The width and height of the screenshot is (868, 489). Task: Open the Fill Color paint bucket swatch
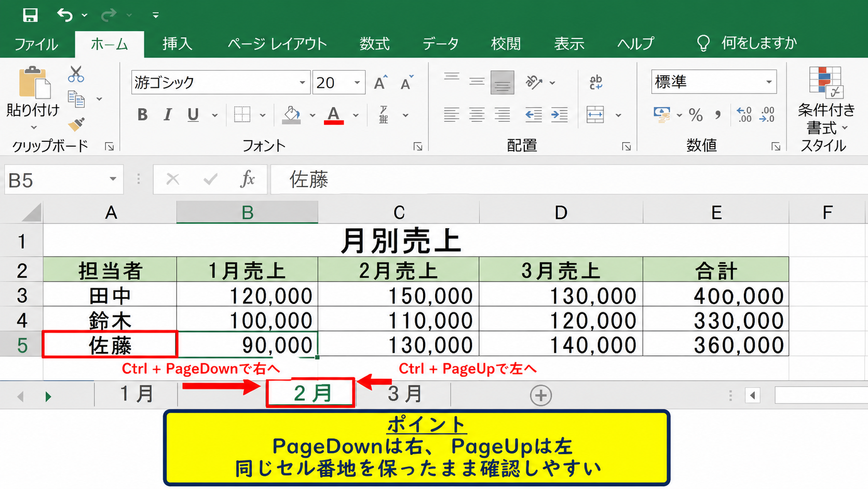[291, 115]
